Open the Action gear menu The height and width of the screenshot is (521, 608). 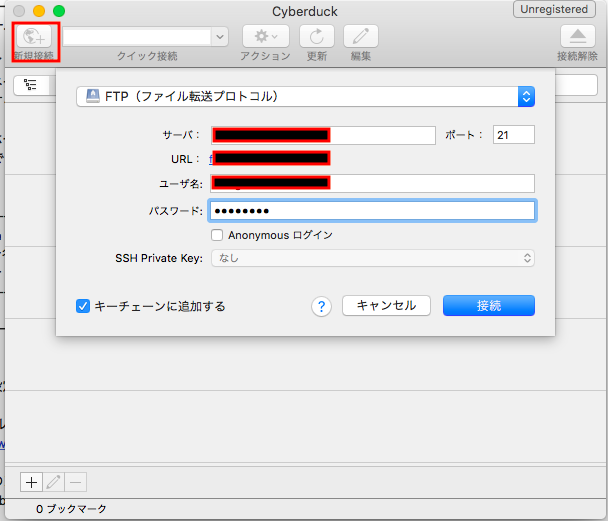(266, 36)
